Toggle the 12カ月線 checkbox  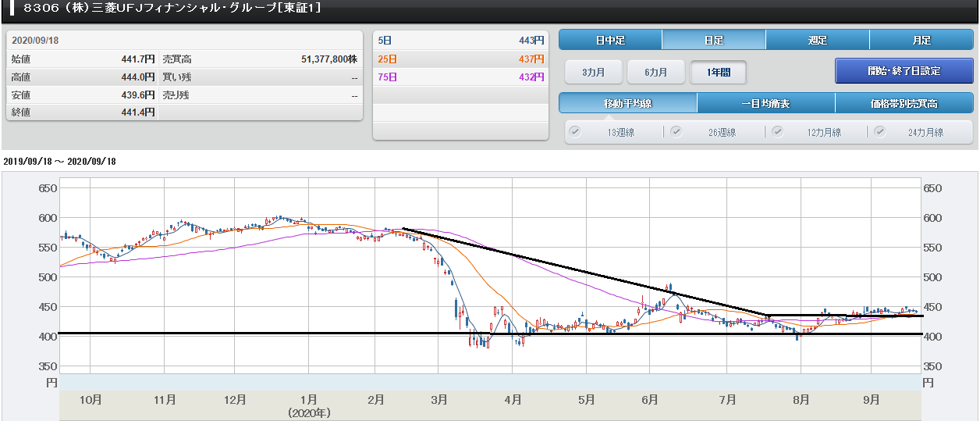[778, 131]
